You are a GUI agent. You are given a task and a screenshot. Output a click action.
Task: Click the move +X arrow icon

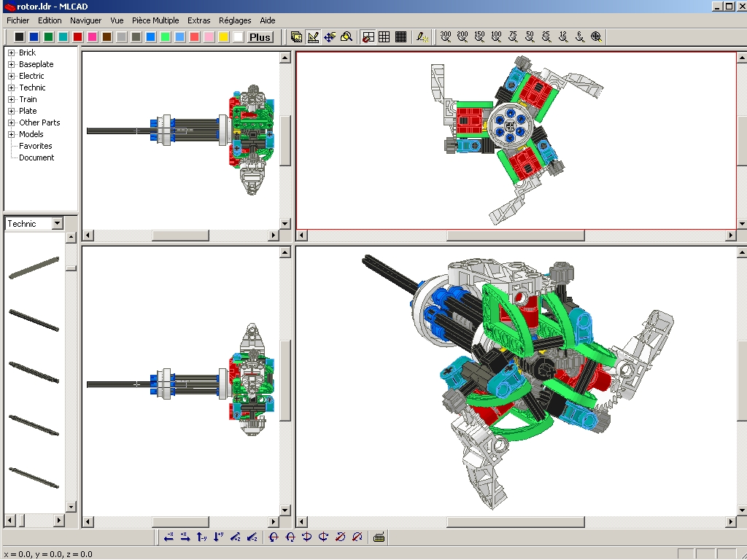click(x=185, y=537)
